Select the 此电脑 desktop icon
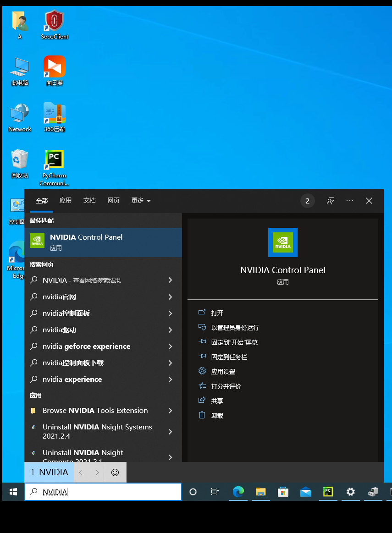Screen dimensions: 392x533 coord(20,71)
